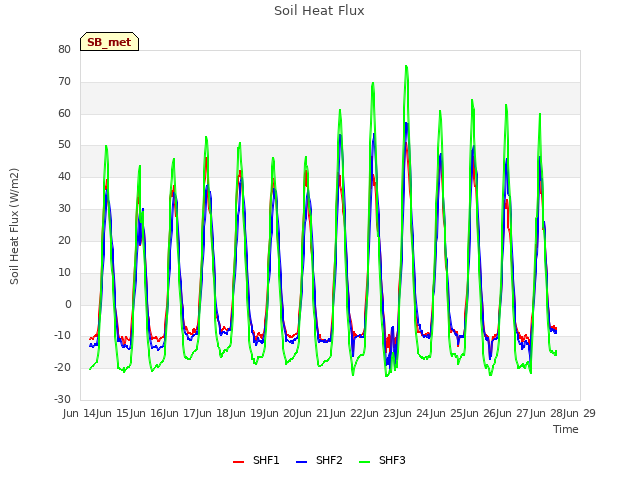Click the -30 y-axis tick label
This screenshot has width=640, height=480.
[x=62, y=399]
